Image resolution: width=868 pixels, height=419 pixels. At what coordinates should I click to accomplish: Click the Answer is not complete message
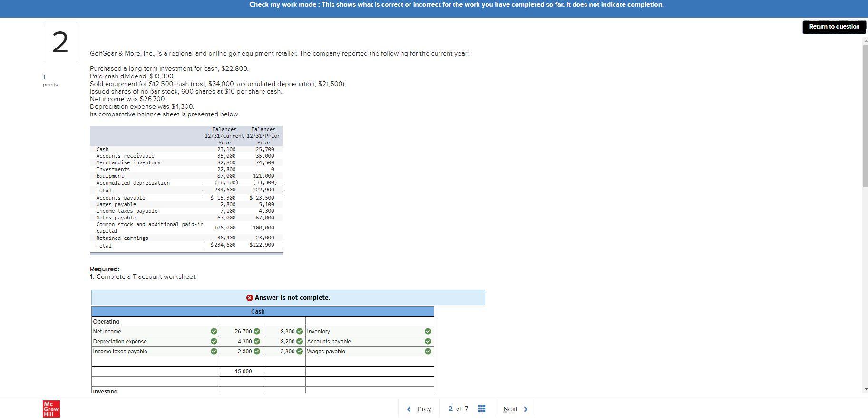click(x=292, y=298)
